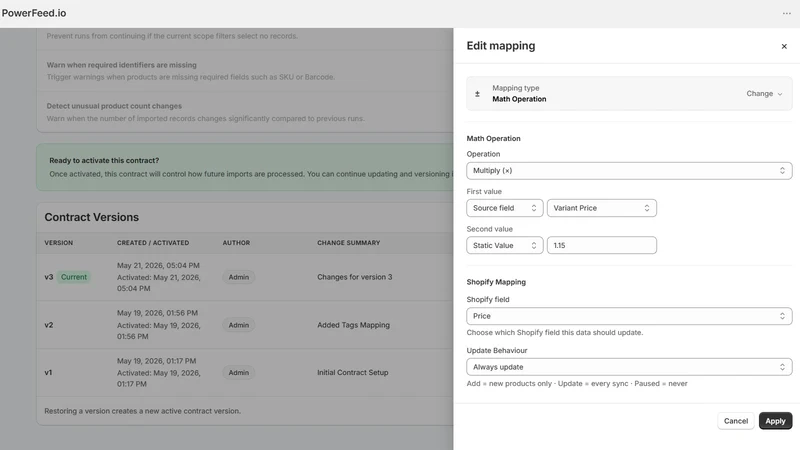Click the plus-minus Math Operation icon
The width and height of the screenshot is (800, 450).
click(x=478, y=94)
